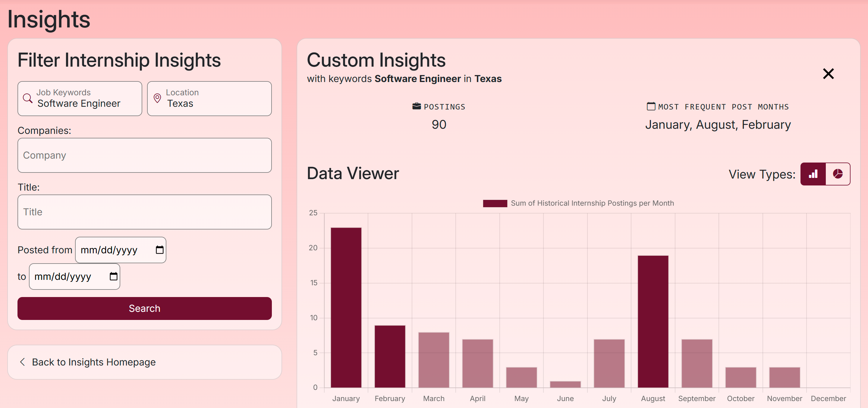The image size is (868, 408).
Task: Click the briefcase Postings icon
Action: pos(417,106)
